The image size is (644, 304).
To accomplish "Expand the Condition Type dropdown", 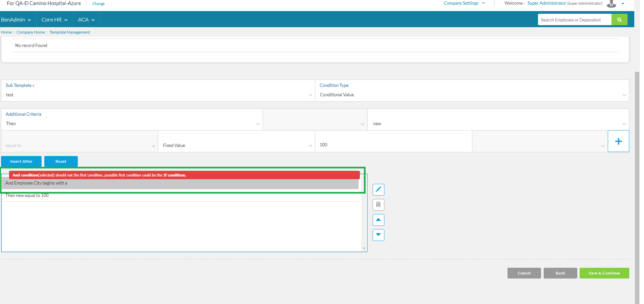I will coord(472,95).
